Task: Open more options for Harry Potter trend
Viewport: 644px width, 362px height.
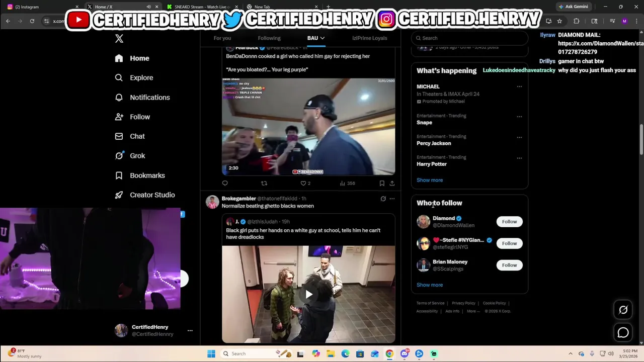Action: [x=519, y=158]
